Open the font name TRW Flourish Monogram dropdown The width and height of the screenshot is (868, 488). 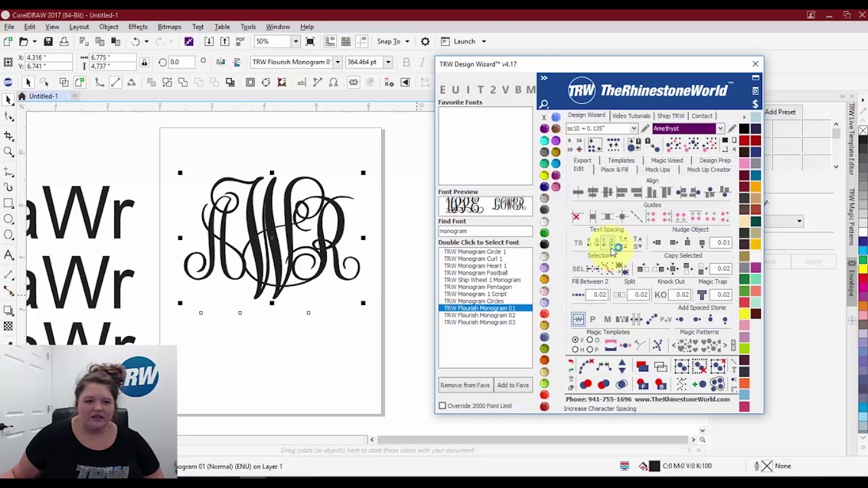(x=337, y=62)
